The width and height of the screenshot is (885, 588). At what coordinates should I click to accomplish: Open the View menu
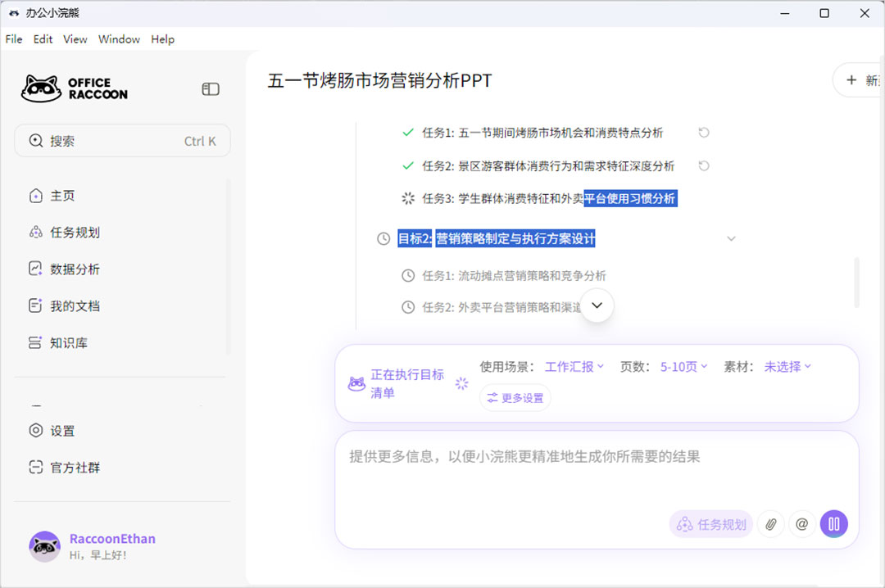(75, 38)
